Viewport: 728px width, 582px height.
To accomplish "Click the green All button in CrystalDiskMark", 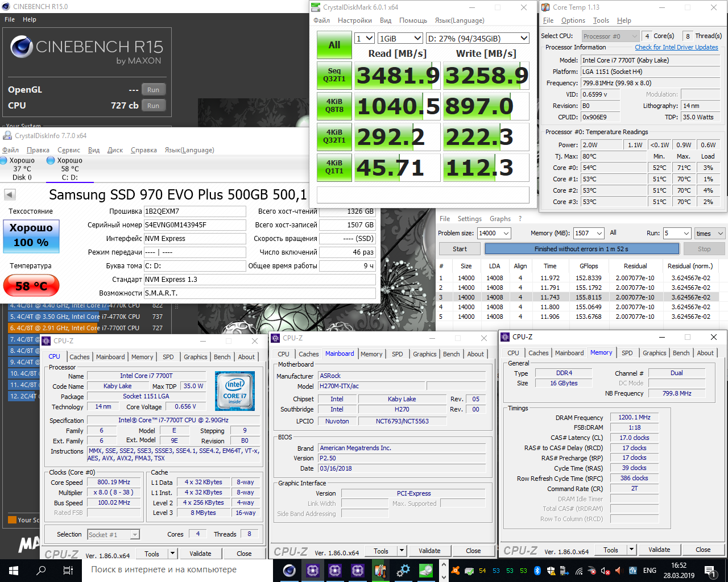I will (x=334, y=45).
